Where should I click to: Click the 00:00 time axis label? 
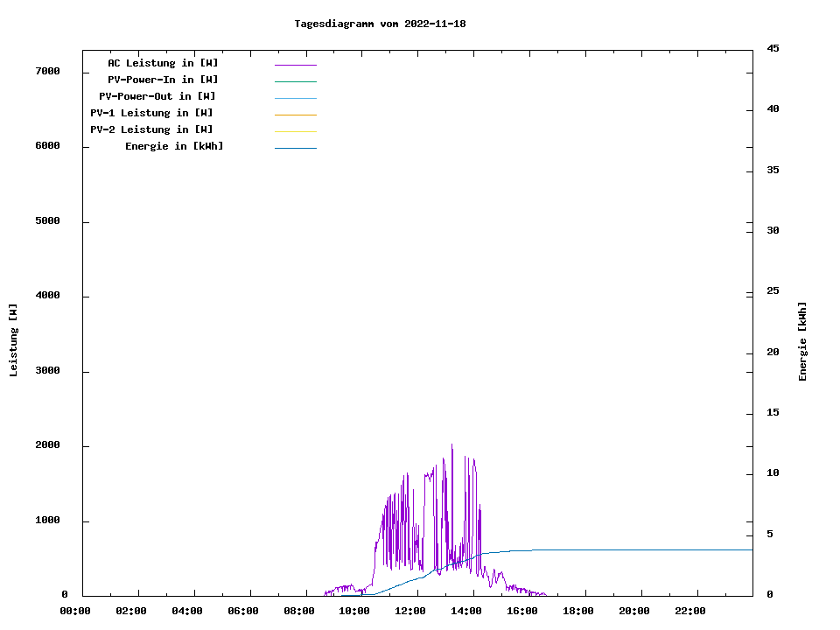click(x=75, y=611)
